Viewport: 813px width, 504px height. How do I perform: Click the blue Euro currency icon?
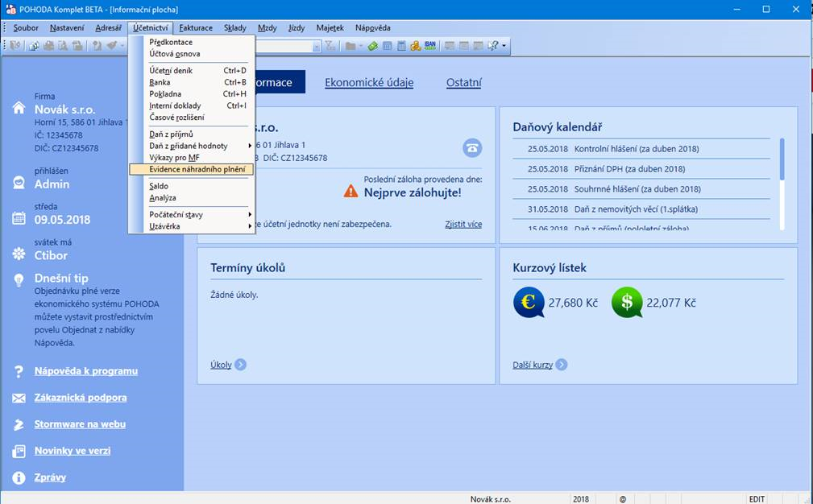pos(529,302)
